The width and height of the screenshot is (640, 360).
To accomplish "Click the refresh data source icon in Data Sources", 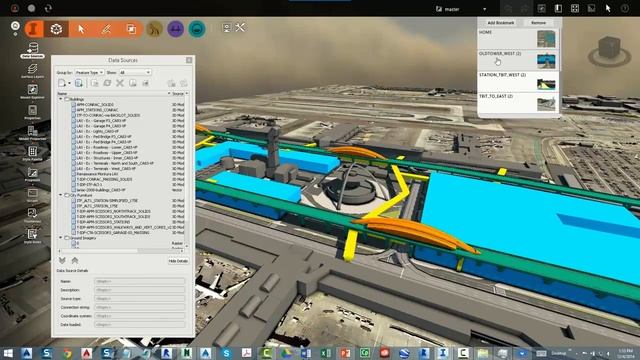I will click(x=107, y=83).
